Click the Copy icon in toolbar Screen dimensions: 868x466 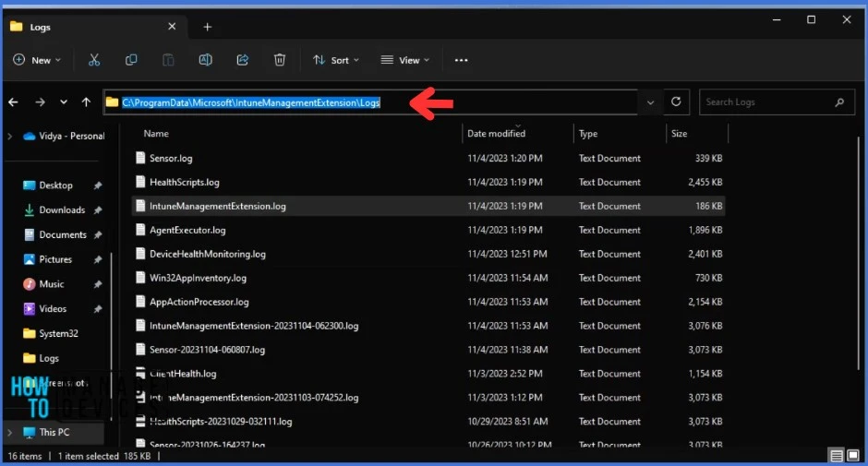[x=131, y=60]
